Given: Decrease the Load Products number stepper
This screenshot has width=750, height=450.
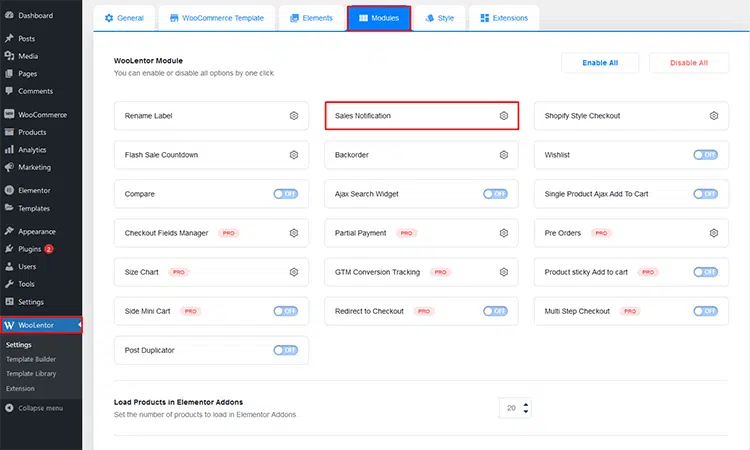Looking at the screenshot, I should pos(526,411).
